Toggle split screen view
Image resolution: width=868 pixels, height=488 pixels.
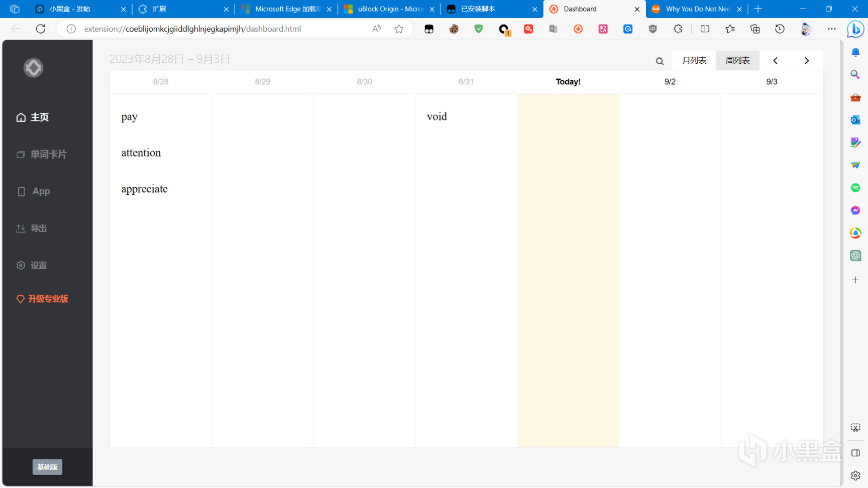coord(705,29)
